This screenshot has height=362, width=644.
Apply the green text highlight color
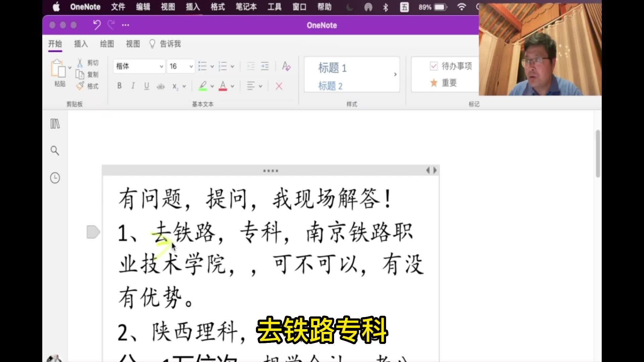(x=203, y=86)
